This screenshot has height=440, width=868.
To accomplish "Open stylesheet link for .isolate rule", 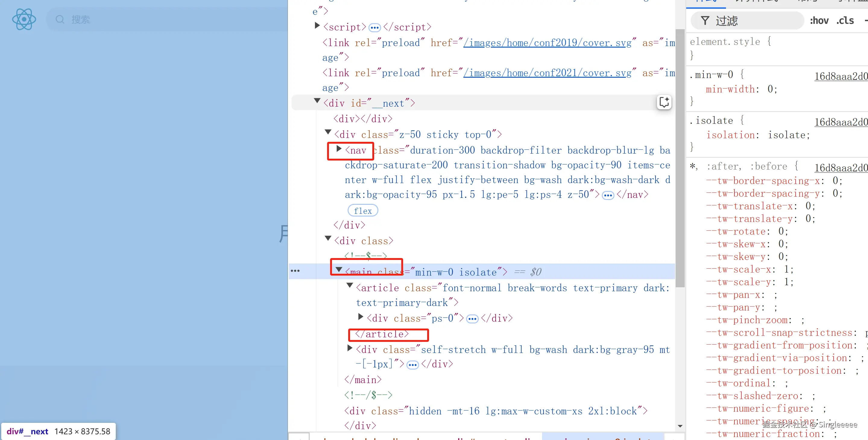I will [841, 122].
